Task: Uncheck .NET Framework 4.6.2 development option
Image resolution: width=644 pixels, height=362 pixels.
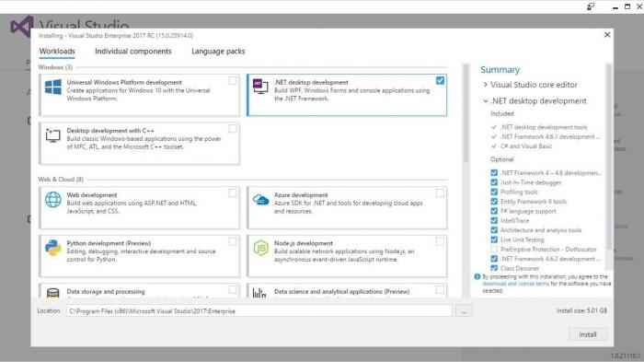Action: (494, 259)
